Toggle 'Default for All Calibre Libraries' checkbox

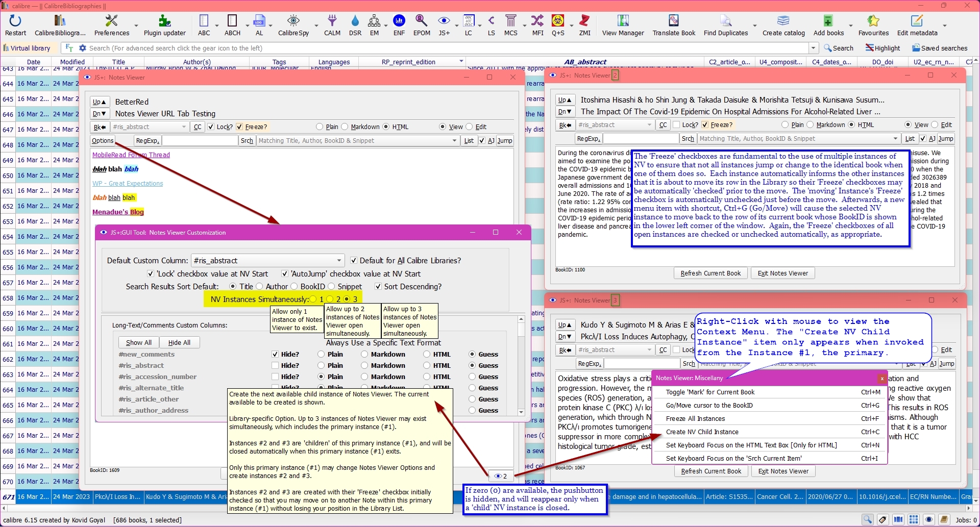354,261
